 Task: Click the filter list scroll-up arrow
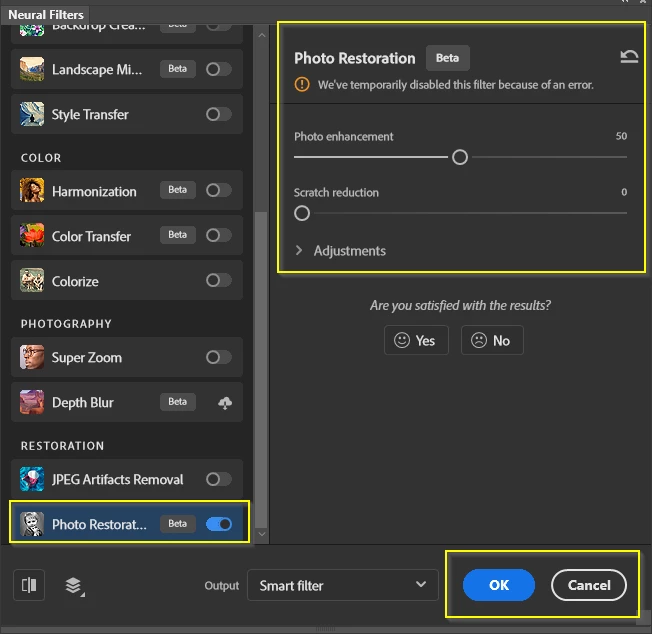click(262, 36)
